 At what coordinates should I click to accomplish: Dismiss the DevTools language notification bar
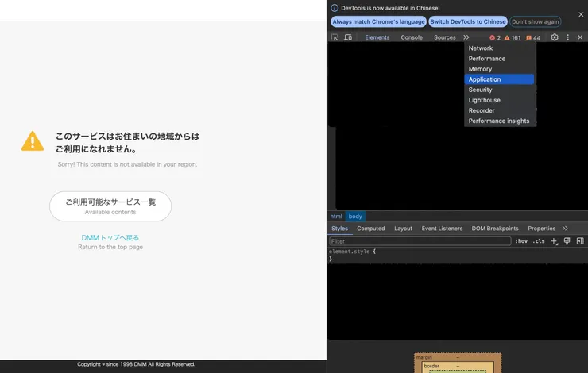[581, 14]
